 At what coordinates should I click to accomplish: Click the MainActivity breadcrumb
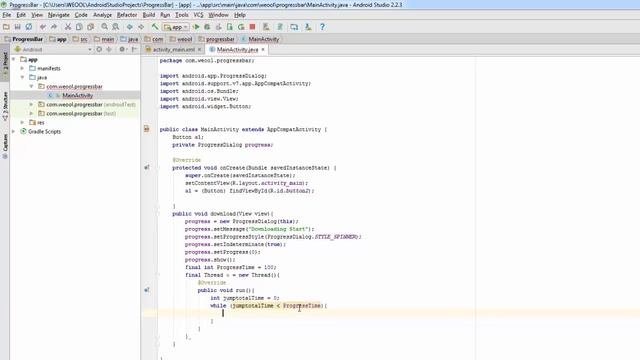(x=260, y=39)
